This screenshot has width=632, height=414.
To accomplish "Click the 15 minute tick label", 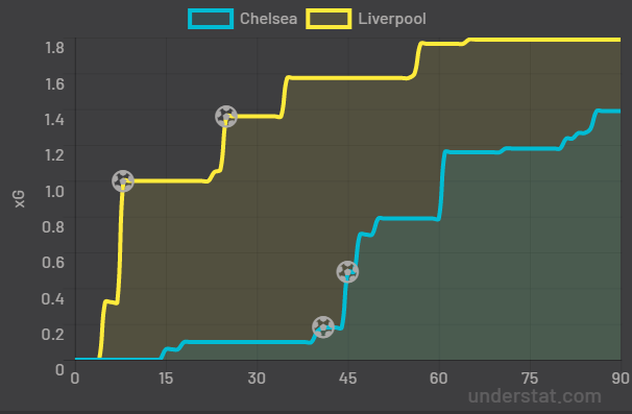I will [165, 378].
